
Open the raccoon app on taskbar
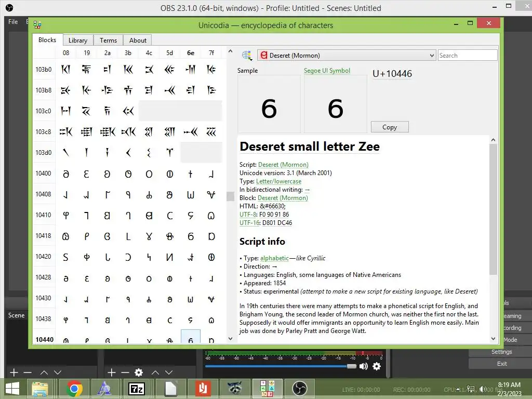(x=234, y=389)
